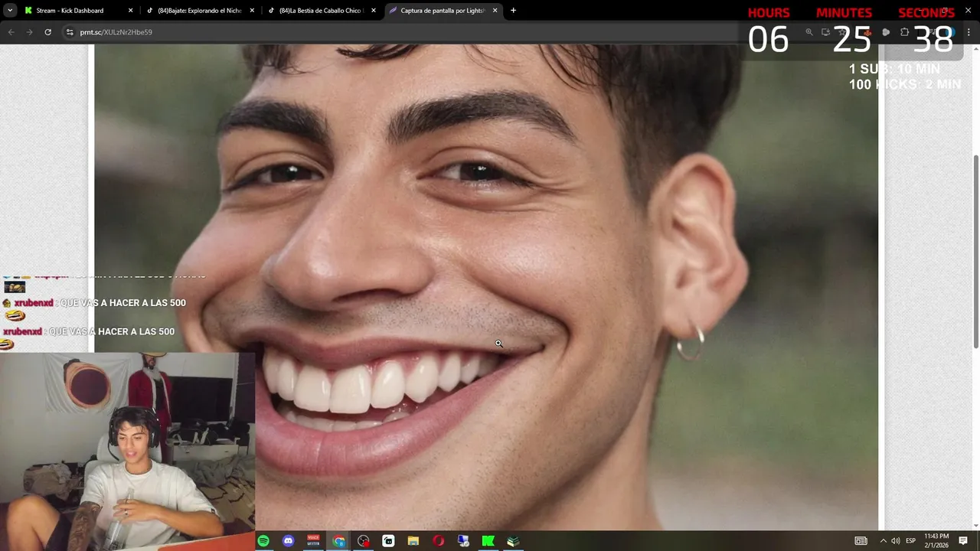
Task: Open the stacked books taskbar icon
Action: tap(513, 541)
